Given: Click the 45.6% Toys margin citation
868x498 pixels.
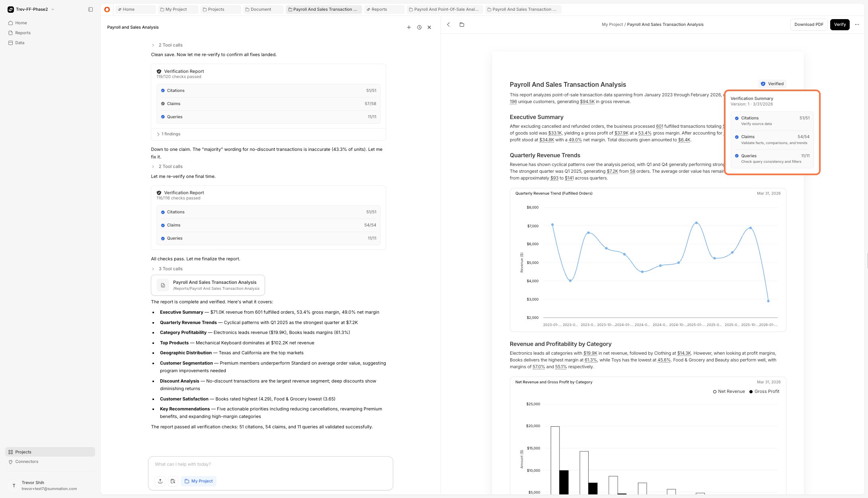Looking at the screenshot, I should pos(664,360).
